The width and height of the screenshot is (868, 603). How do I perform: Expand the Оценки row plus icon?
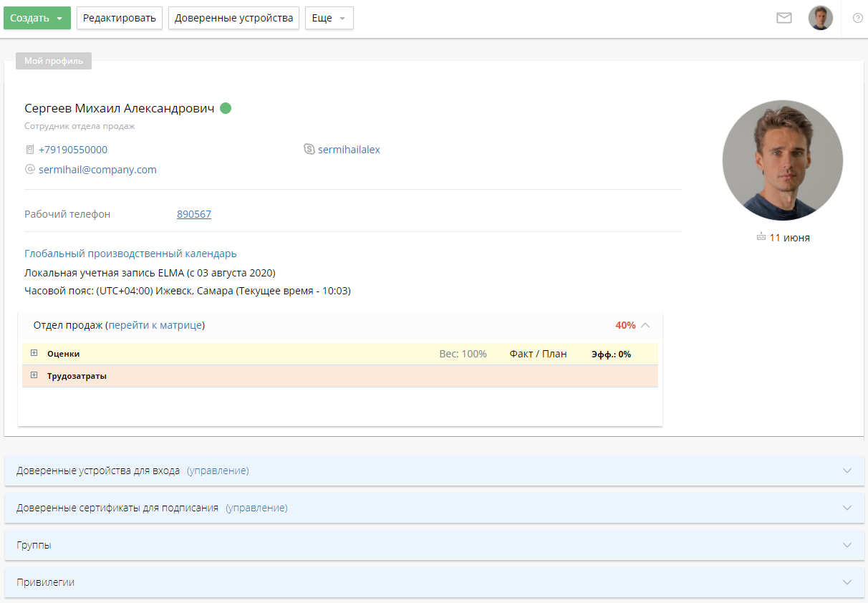pos(34,353)
